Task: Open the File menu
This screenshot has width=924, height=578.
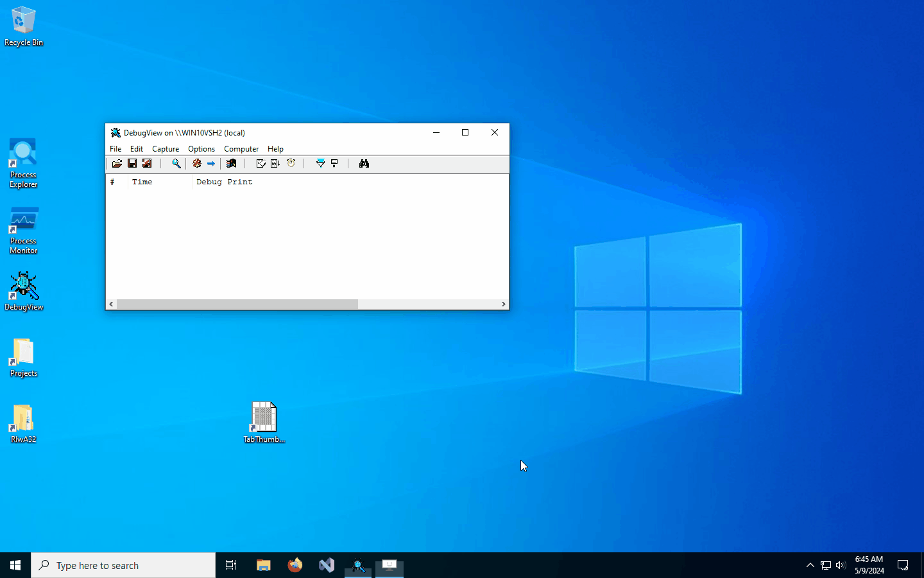Action: (116, 149)
